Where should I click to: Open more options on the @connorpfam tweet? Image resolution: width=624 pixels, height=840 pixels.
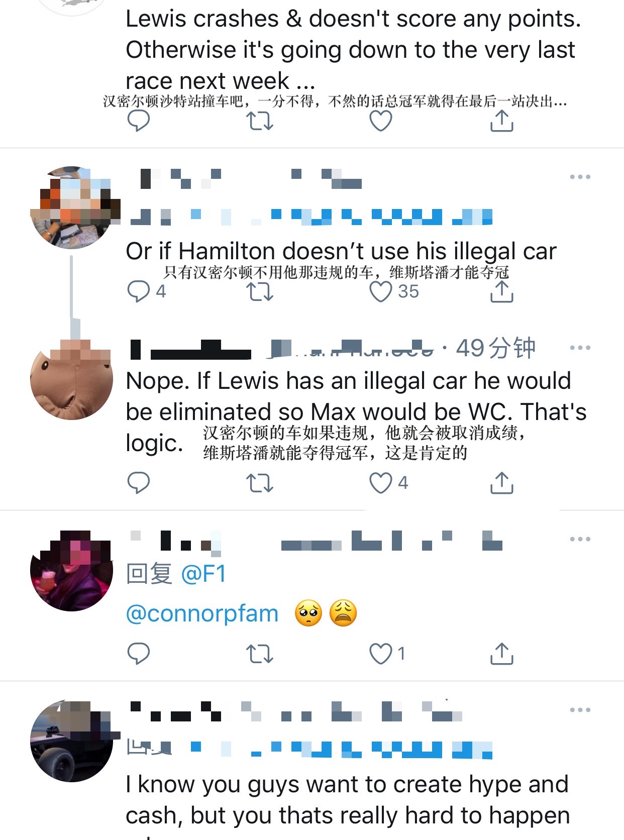coord(580,539)
